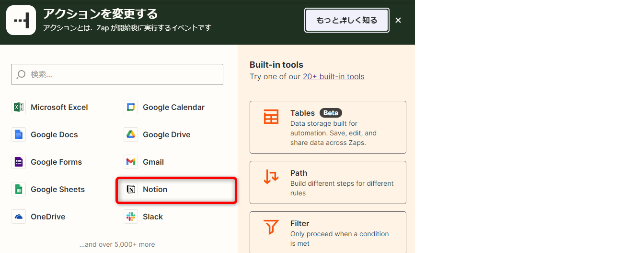Choose OneDrive app label
Image resolution: width=644 pixels, height=253 pixels.
pos(48,217)
